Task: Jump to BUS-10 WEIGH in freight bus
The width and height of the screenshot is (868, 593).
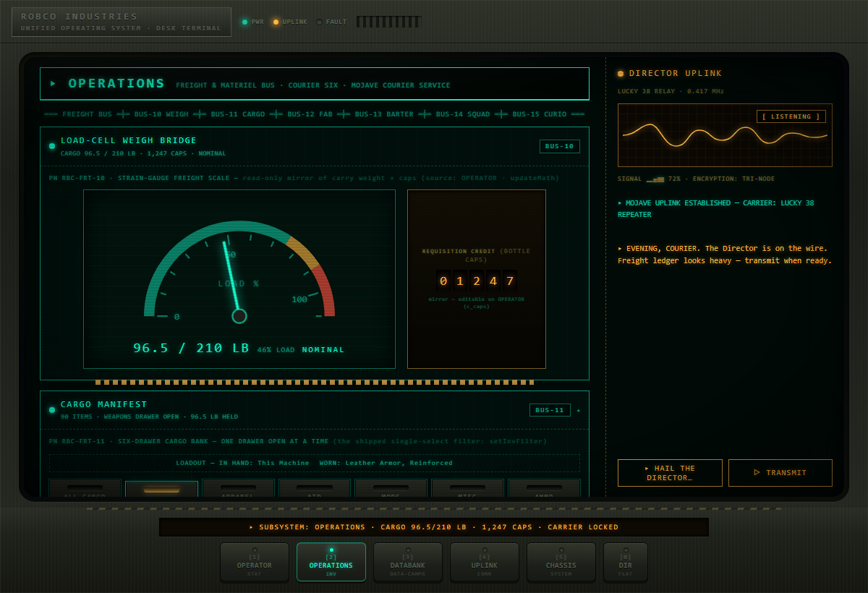Action: click(161, 114)
